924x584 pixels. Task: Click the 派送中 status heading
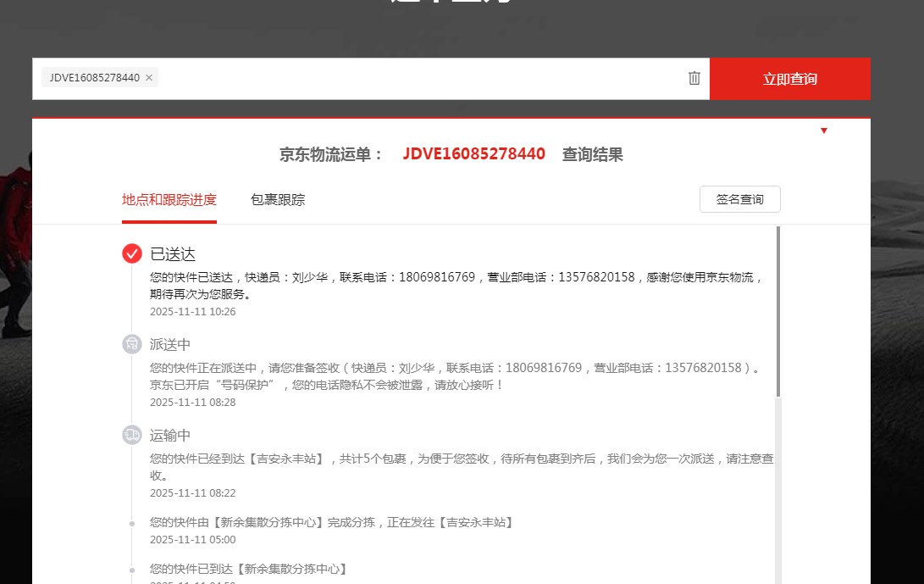170,344
